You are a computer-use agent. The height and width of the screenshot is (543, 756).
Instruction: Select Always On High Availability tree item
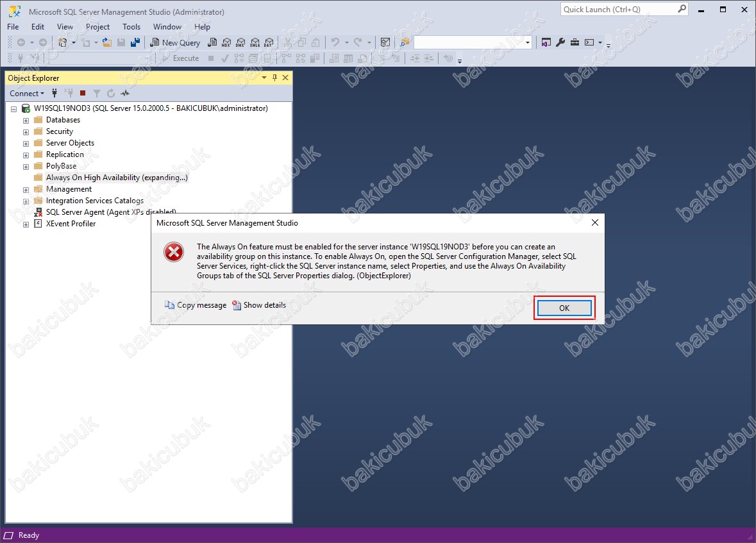pos(116,178)
